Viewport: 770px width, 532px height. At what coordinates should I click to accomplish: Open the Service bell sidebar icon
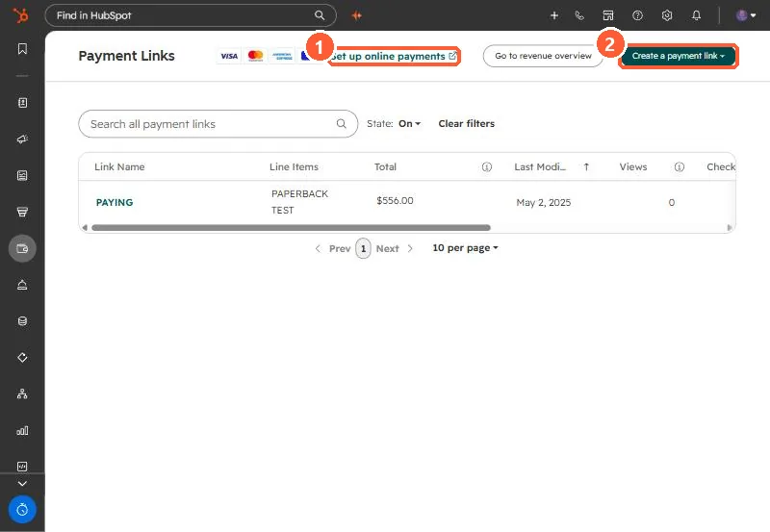click(x=22, y=285)
